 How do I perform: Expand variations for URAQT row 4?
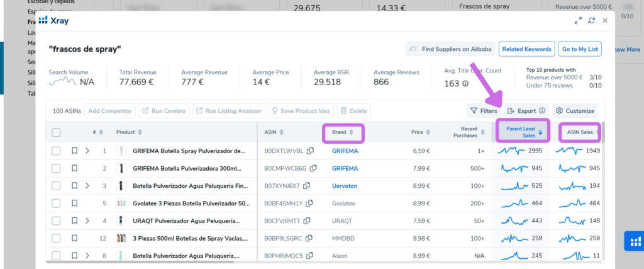pos(87,221)
